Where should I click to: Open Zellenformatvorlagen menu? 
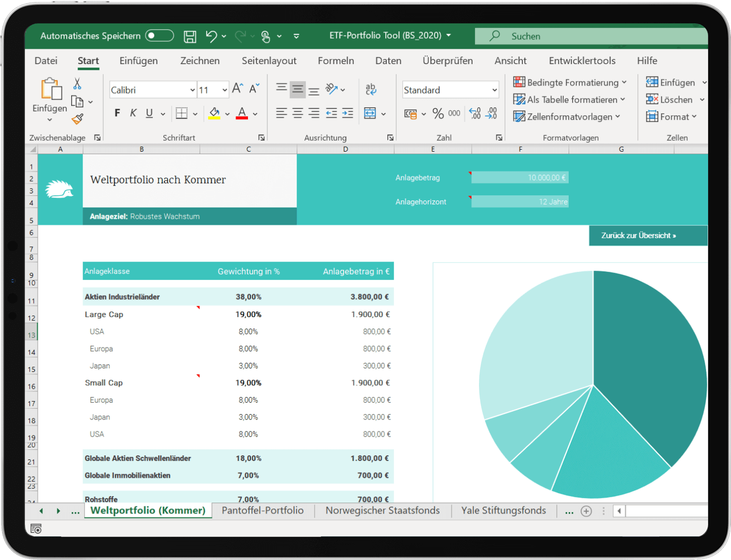click(x=567, y=116)
